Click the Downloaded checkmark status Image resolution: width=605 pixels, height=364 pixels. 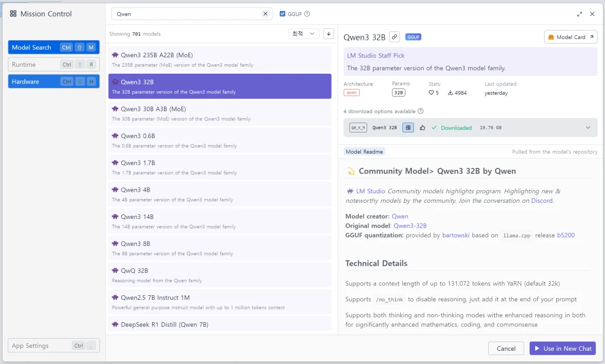(x=451, y=128)
